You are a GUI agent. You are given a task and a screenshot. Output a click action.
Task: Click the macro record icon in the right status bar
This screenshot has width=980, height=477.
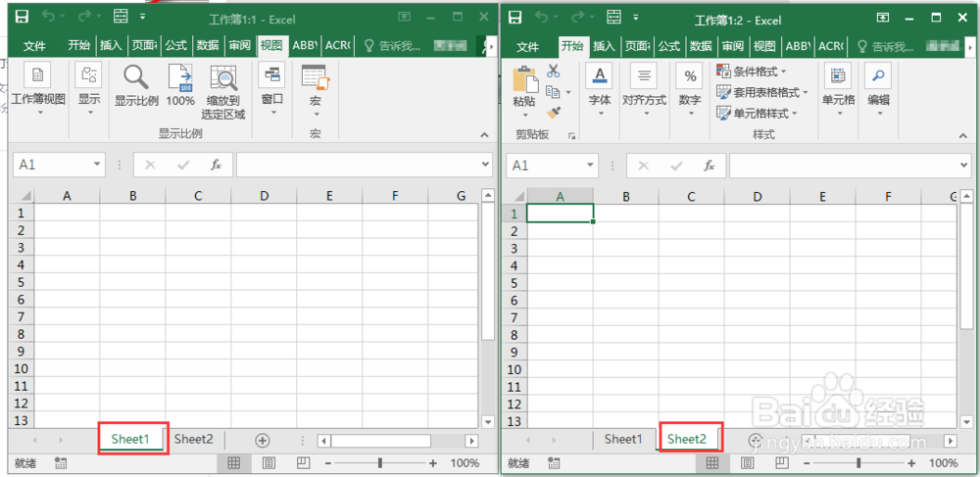click(553, 462)
